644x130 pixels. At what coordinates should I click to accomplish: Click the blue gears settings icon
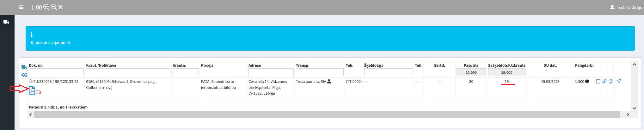tap(24, 75)
